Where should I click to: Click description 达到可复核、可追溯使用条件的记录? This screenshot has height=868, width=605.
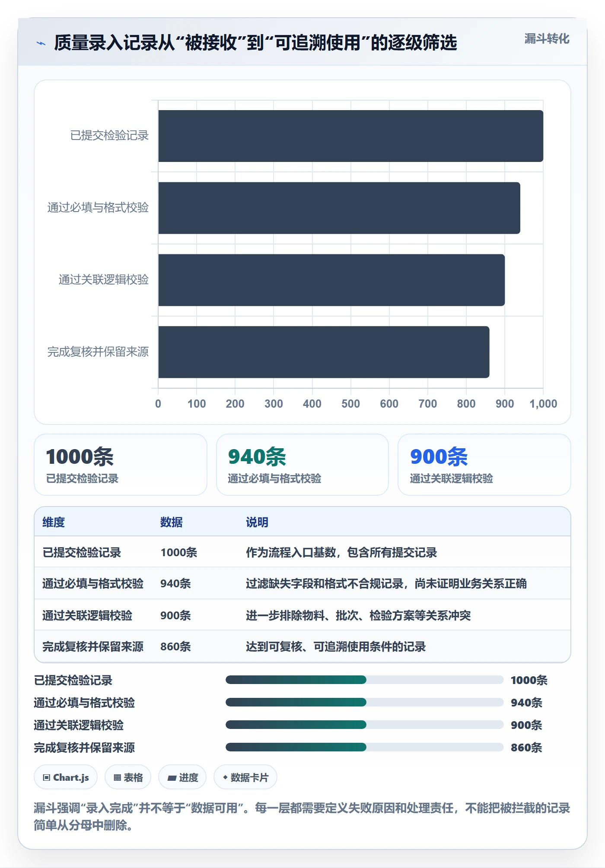(336, 646)
